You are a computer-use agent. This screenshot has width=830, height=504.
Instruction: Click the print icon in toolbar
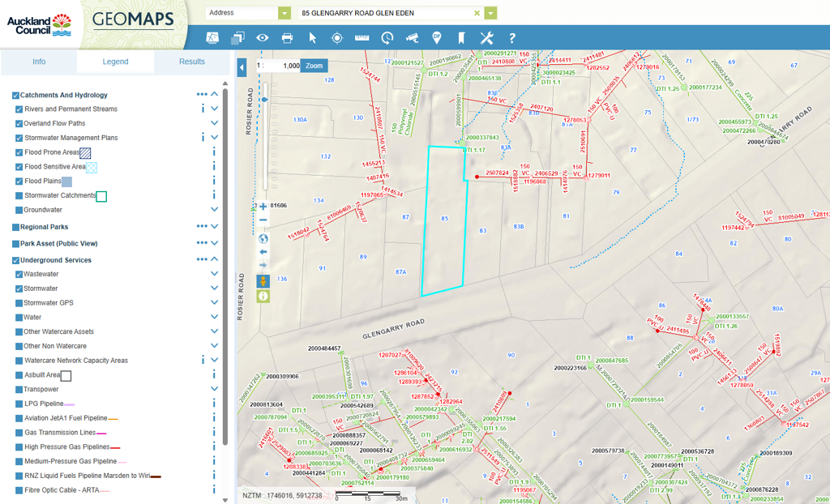click(287, 37)
